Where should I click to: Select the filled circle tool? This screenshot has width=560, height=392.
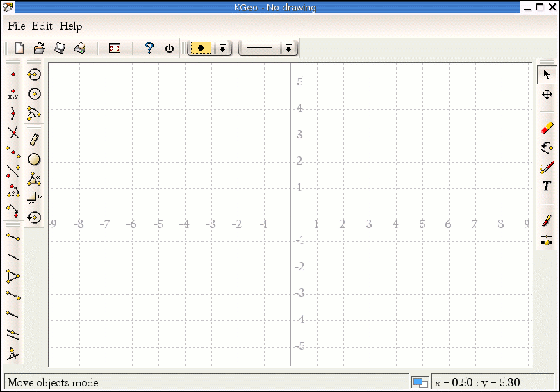tap(34, 160)
